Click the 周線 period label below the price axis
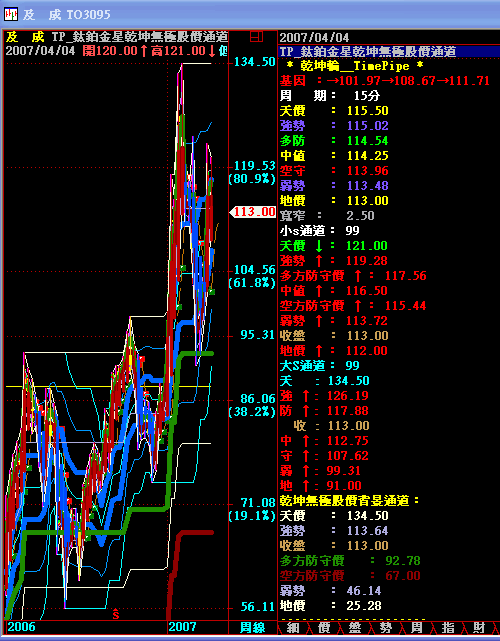 tap(252, 628)
